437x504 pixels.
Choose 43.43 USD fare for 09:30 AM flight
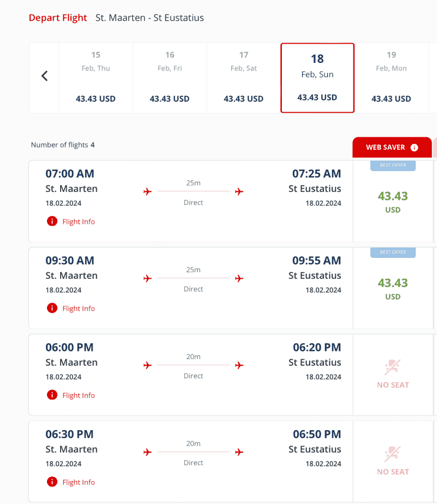393,289
